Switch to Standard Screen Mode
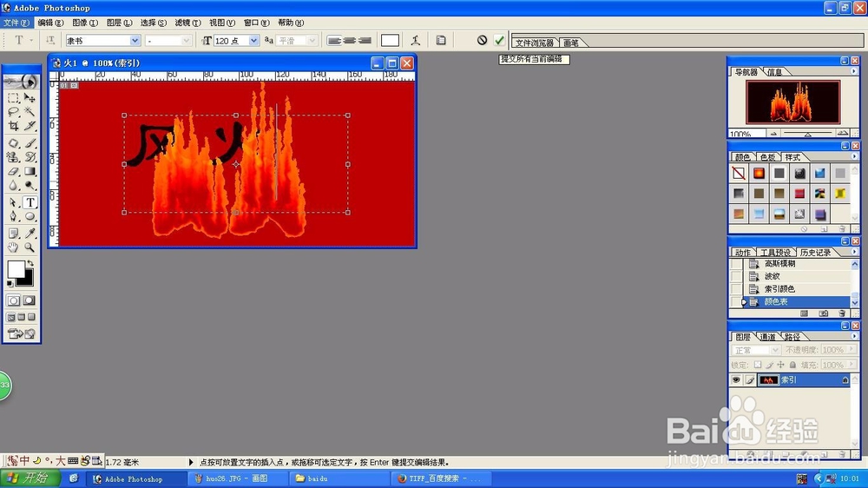Viewport: 868px width, 488px height. coord(11,318)
